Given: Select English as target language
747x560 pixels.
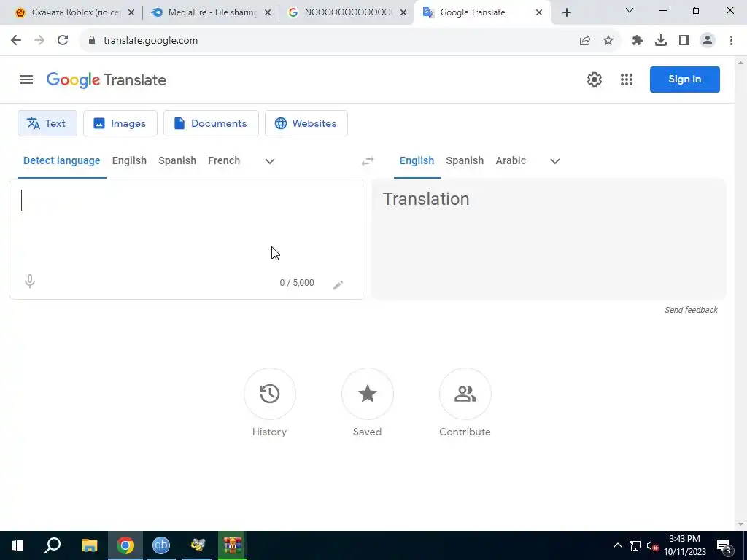Looking at the screenshot, I should pyautogui.click(x=417, y=160).
